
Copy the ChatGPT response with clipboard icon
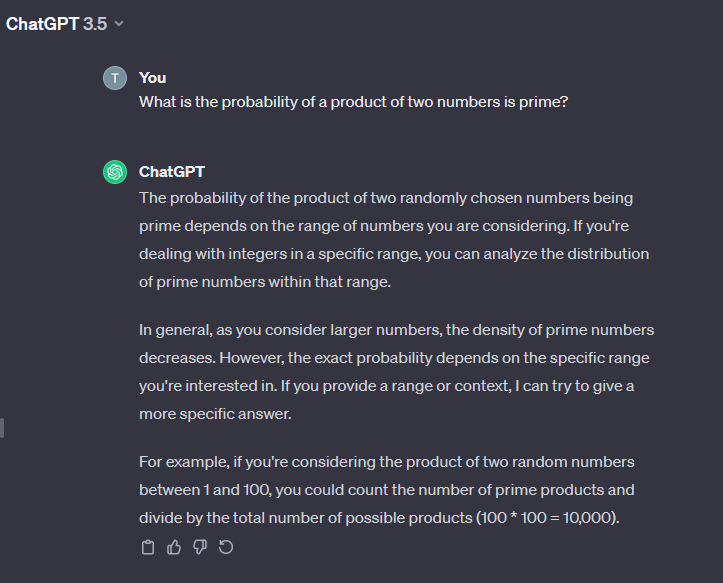148,547
